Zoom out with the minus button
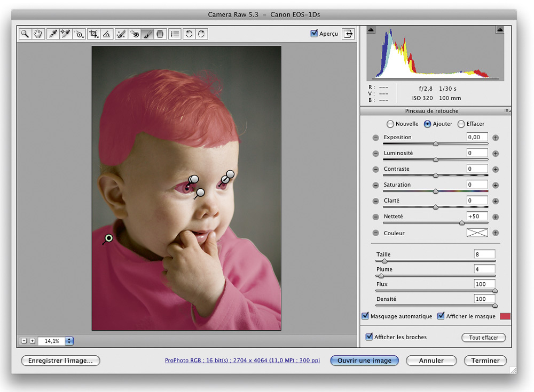 24,341
